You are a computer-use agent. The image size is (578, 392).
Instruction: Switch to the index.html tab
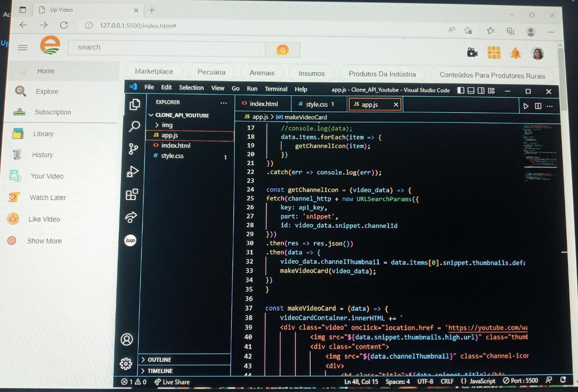click(x=263, y=103)
